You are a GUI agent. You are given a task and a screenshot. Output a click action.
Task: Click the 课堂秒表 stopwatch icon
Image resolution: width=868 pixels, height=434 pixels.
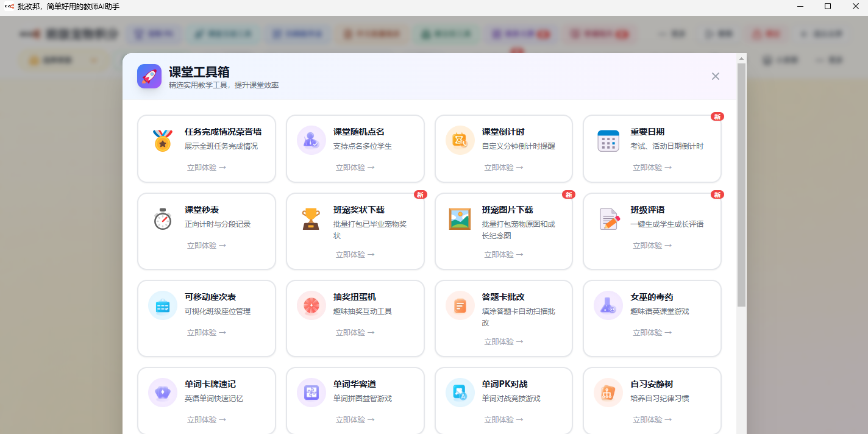click(x=163, y=218)
